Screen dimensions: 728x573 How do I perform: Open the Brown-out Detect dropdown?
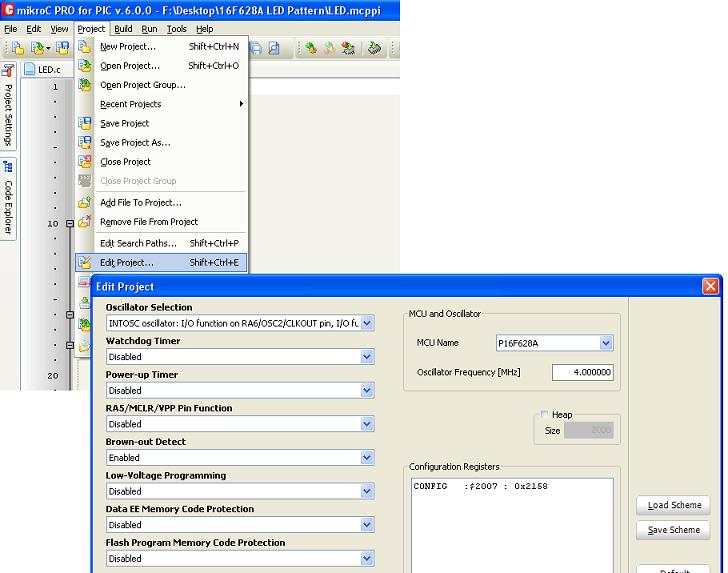click(x=367, y=458)
